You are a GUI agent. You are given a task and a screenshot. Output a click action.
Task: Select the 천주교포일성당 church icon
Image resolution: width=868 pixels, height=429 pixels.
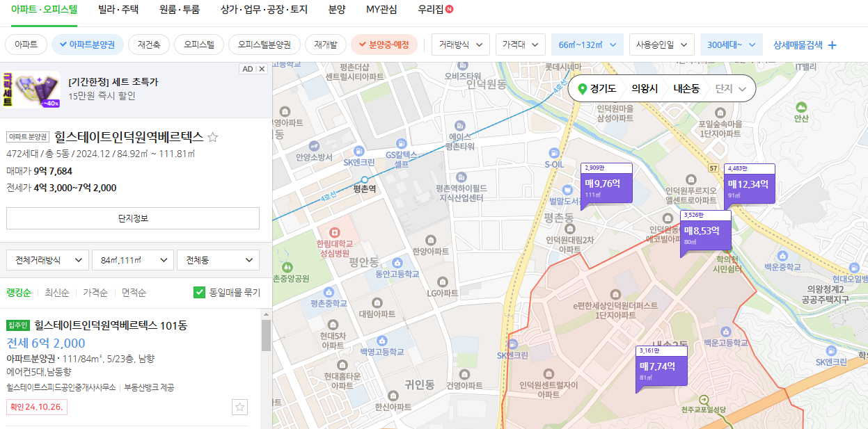pos(703,400)
